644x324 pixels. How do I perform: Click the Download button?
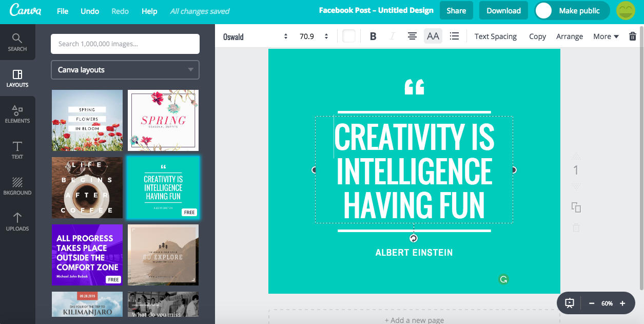coord(503,11)
